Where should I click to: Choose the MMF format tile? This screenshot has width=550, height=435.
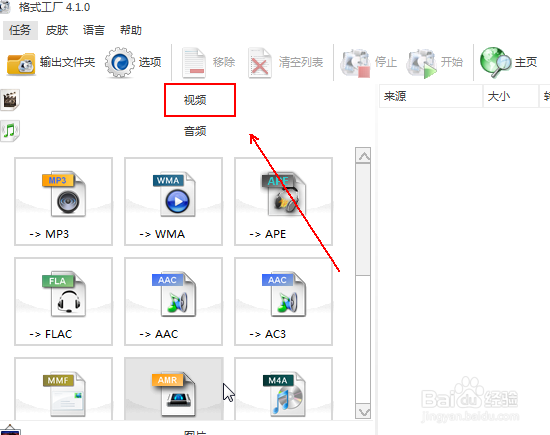[x=63, y=389]
